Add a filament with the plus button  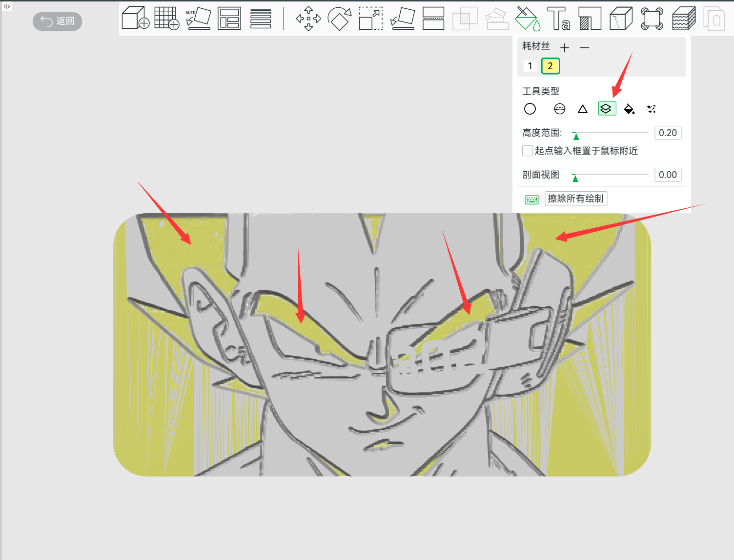tap(565, 47)
